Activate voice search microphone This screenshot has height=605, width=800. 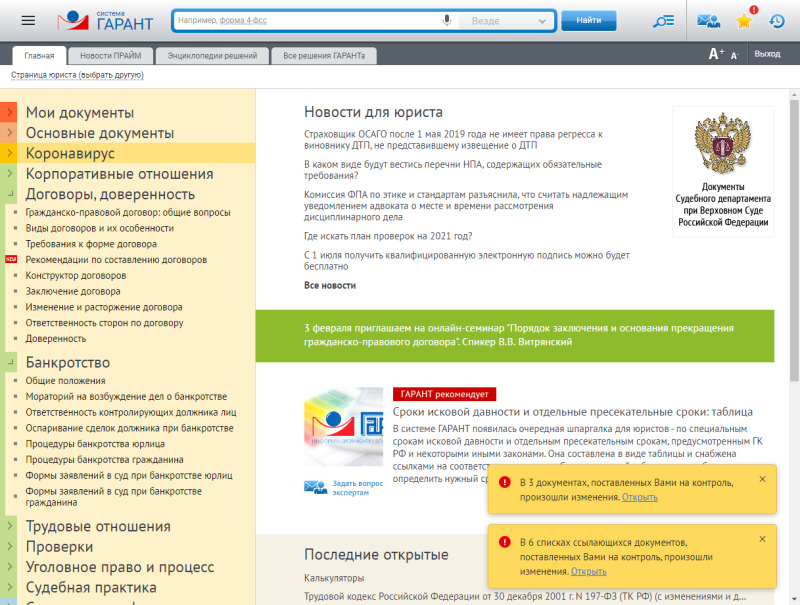point(446,20)
